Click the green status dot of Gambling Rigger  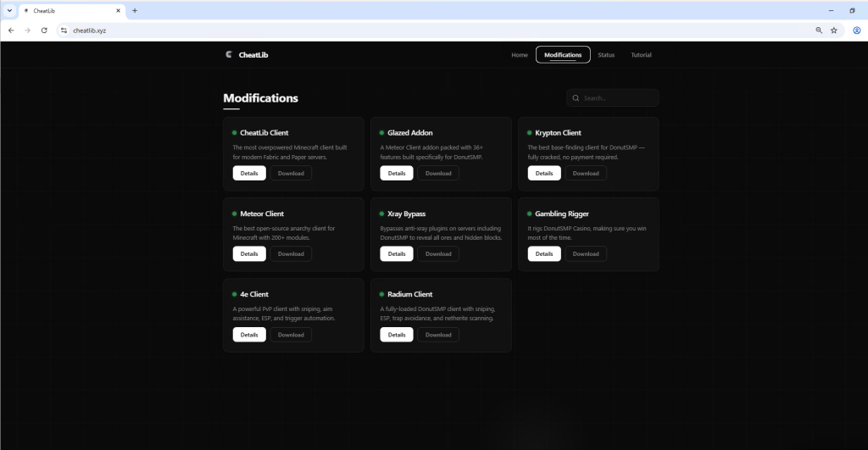pyautogui.click(x=529, y=214)
